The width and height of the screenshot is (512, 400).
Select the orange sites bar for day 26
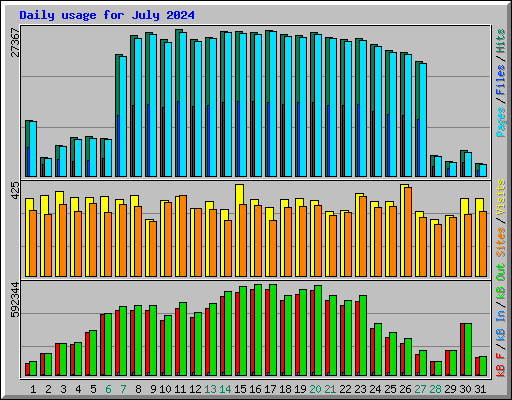click(408, 232)
